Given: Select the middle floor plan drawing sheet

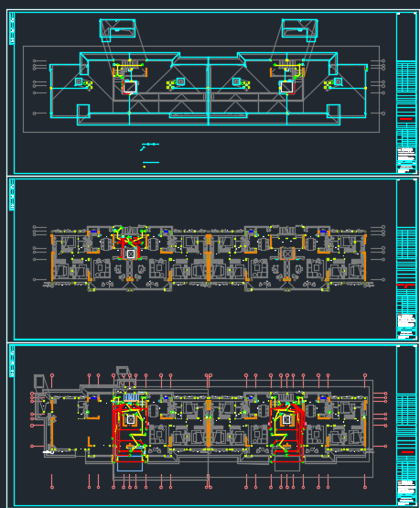Looking at the screenshot, I should 212,258.
